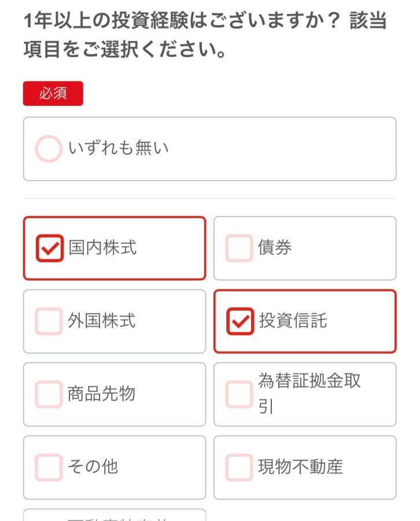Click the 投資信託 label text
Screen dimensions: 420x521
tap(293, 321)
